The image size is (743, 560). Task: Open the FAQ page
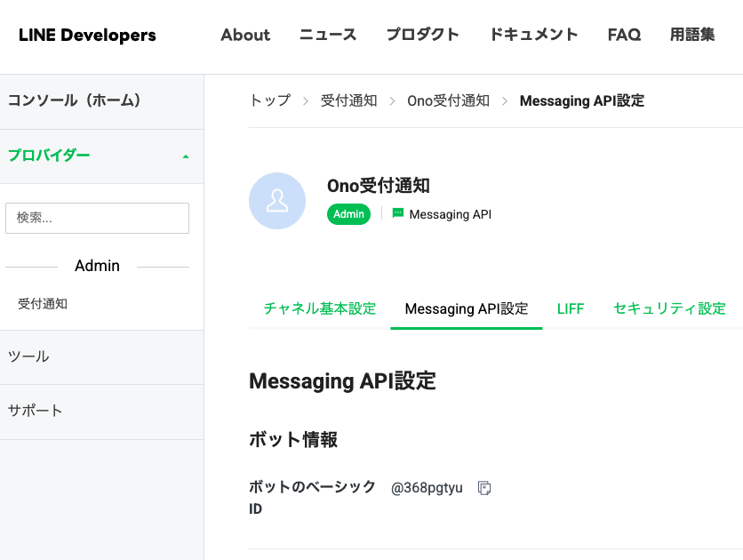coord(624,35)
